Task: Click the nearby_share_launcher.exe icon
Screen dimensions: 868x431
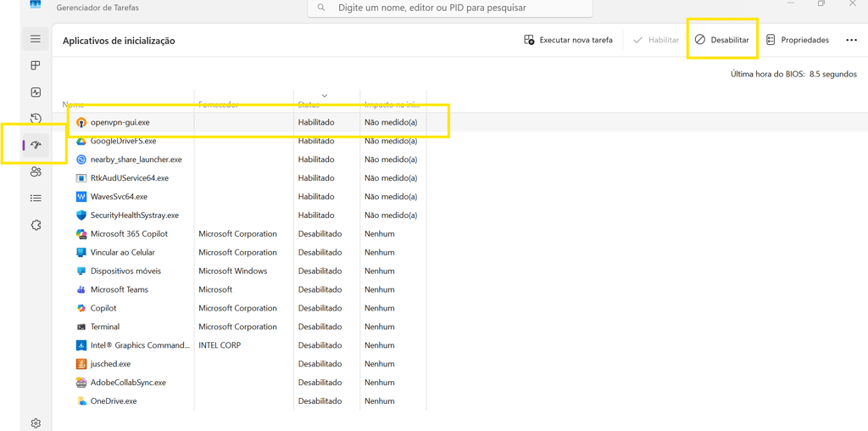Action: 81,160
